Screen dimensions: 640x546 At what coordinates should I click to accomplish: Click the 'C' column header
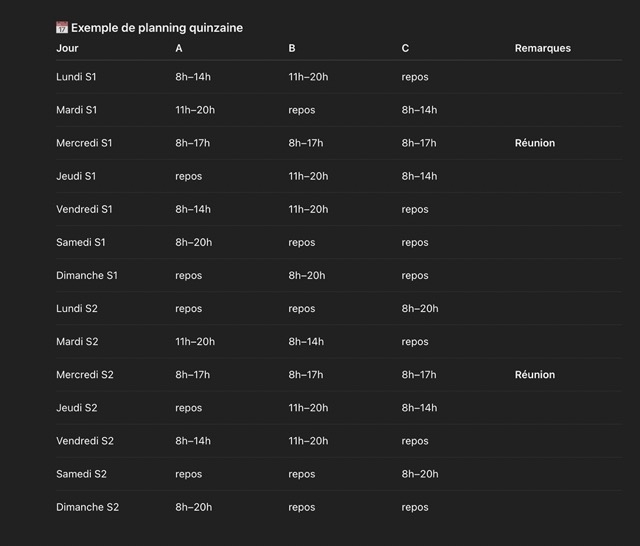click(x=405, y=48)
